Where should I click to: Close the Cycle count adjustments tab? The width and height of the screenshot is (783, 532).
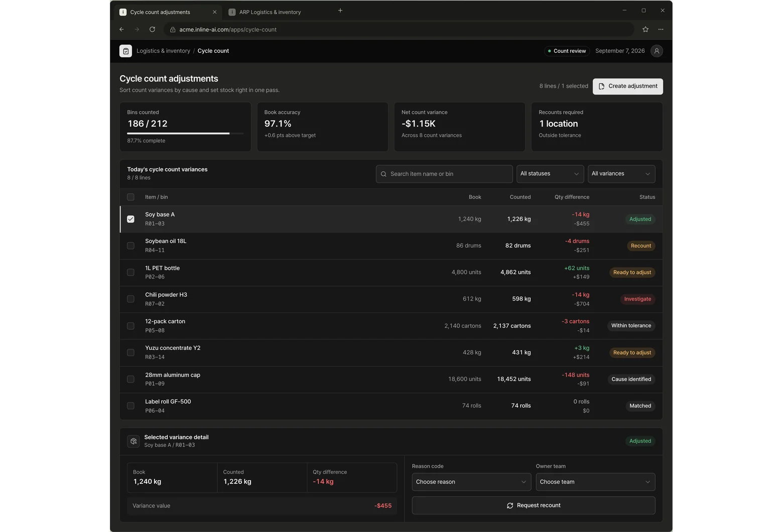click(215, 12)
